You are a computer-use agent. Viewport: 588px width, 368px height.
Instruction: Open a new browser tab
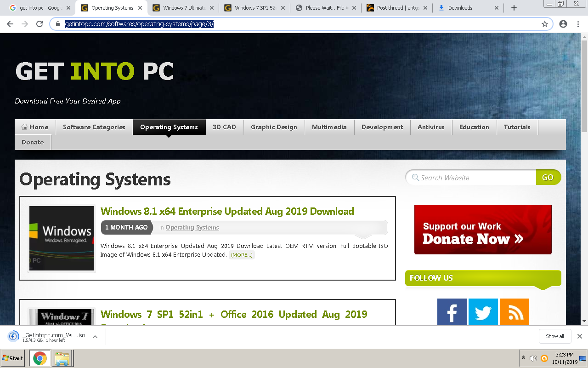[514, 8]
